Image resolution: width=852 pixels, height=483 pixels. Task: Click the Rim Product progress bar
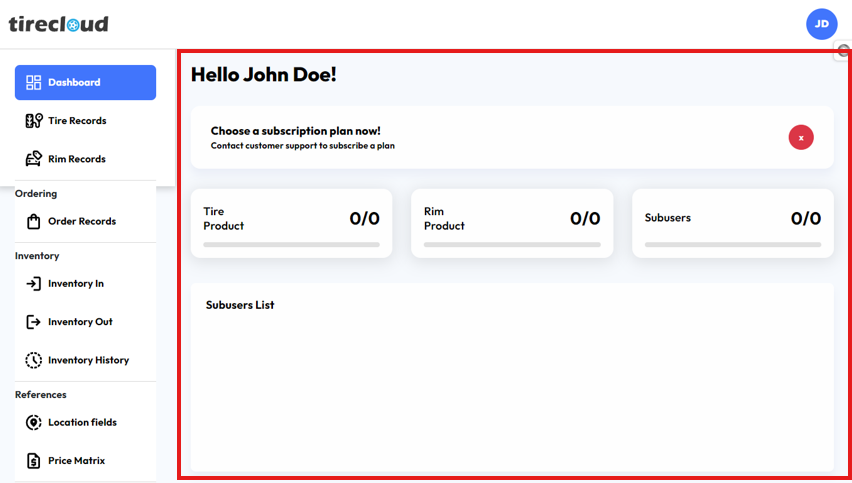(512, 244)
